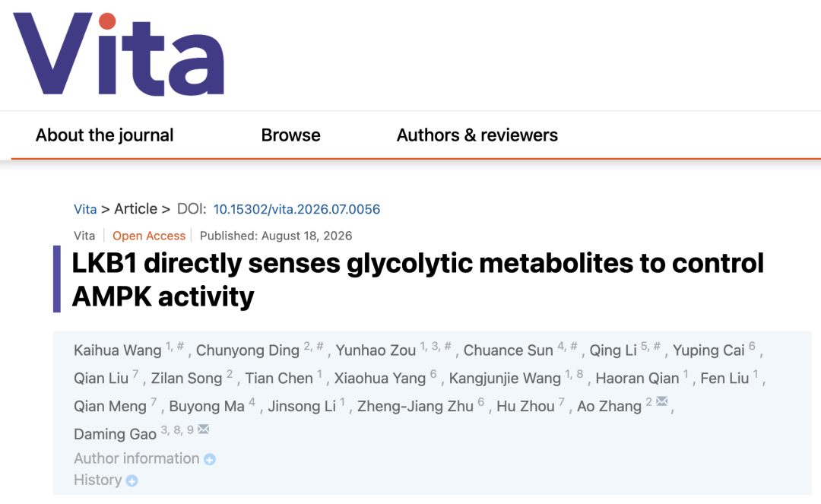The image size is (821, 504).
Task: Open the Browse menu
Action: coord(290,135)
